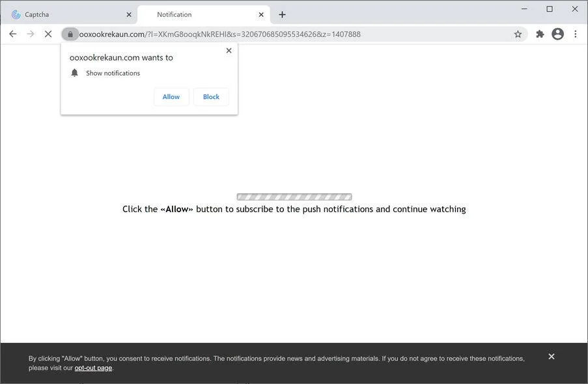Open the Chrome three-dot menu
Image resolution: width=588 pixels, height=384 pixels.
[575, 34]
